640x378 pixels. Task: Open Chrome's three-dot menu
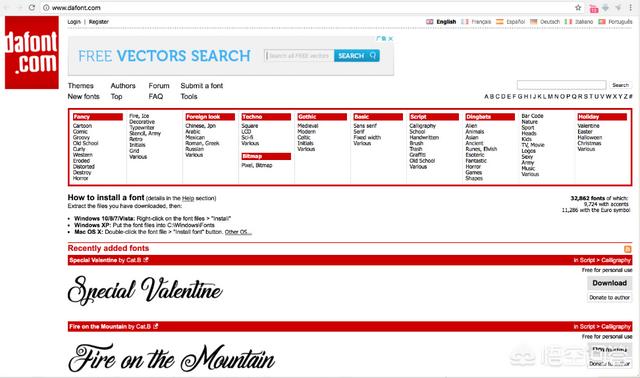[x=631, y=8]
